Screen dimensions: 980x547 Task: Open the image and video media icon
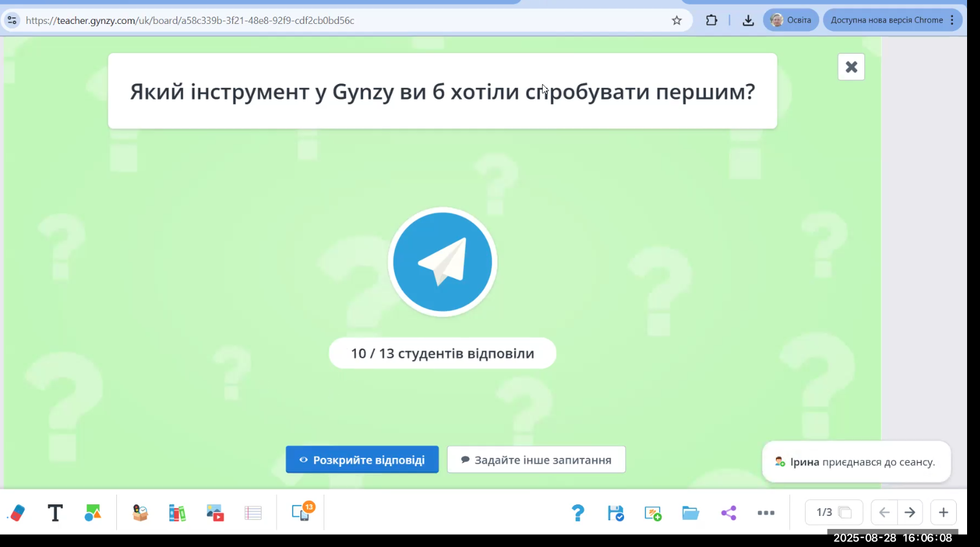coord(215,513)
